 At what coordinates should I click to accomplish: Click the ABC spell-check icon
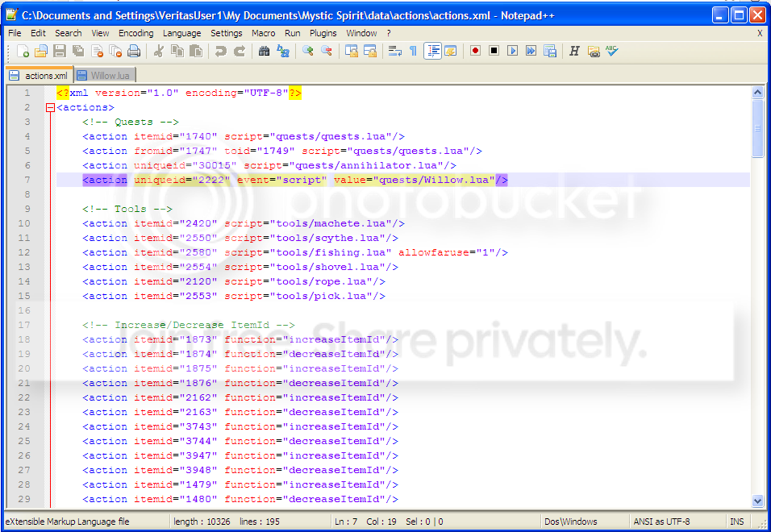[x=611, y=51]
